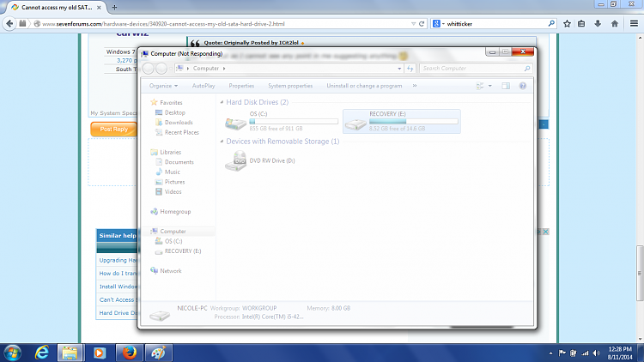Open the Google search engine dropdown
This screenshot has height=362, width=644.
click(x=438, y=24)
